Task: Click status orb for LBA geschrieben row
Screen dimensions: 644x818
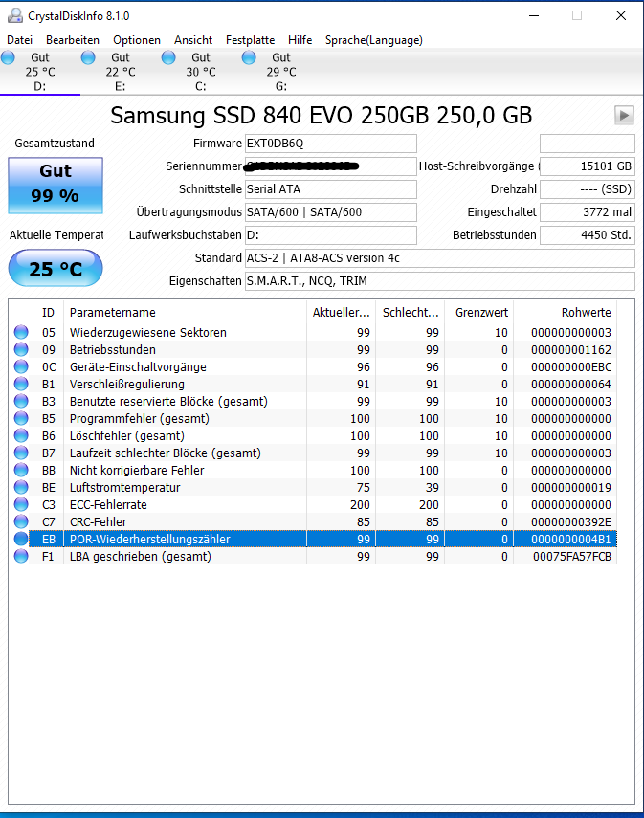Action: [x=21, y=556]
